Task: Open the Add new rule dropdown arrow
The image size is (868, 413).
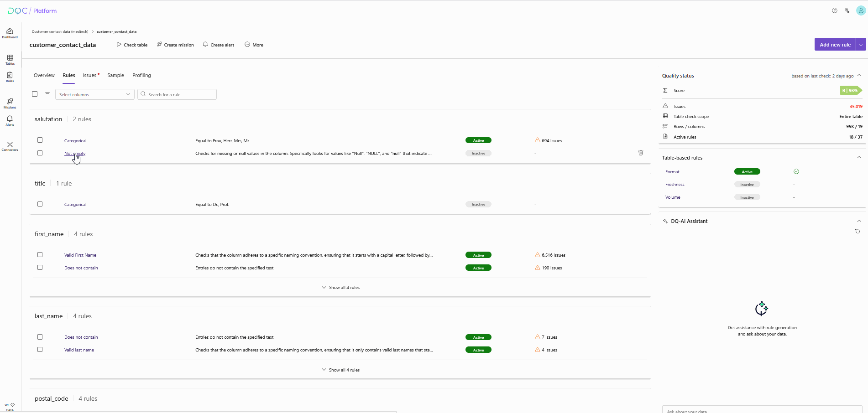Action: pyautogui.click(x=861, y=45)
